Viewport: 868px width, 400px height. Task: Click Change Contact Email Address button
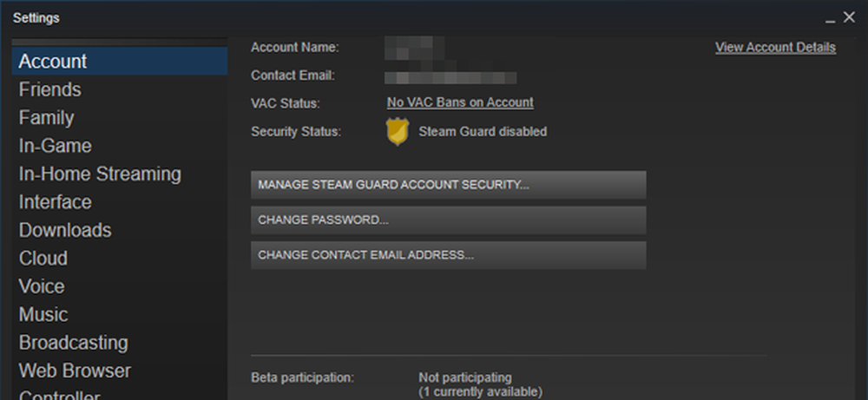[449, 255]
